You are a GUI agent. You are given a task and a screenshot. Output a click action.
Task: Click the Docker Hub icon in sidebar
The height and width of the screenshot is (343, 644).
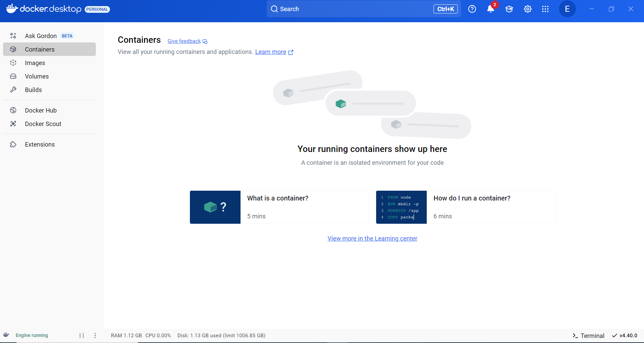tap(13, 110)
